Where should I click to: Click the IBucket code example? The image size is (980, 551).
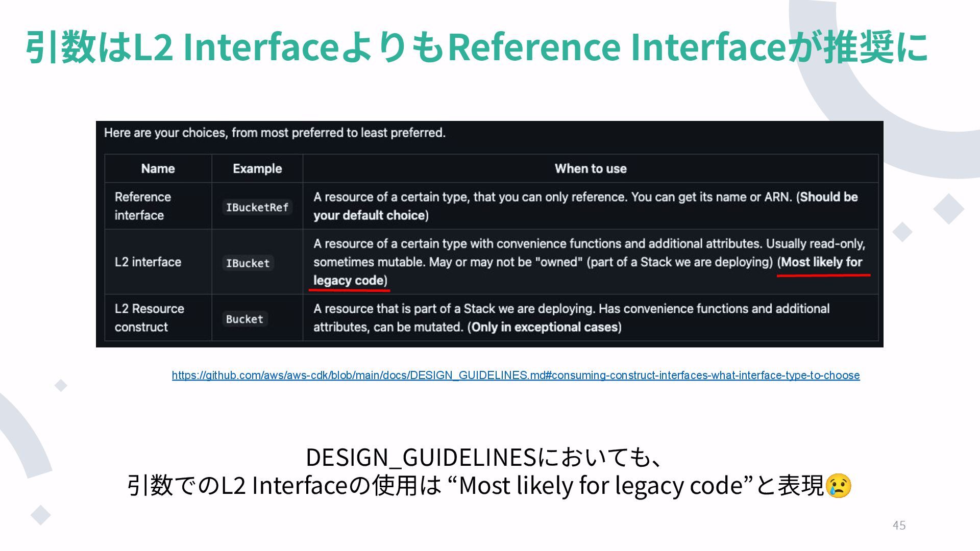248,263
